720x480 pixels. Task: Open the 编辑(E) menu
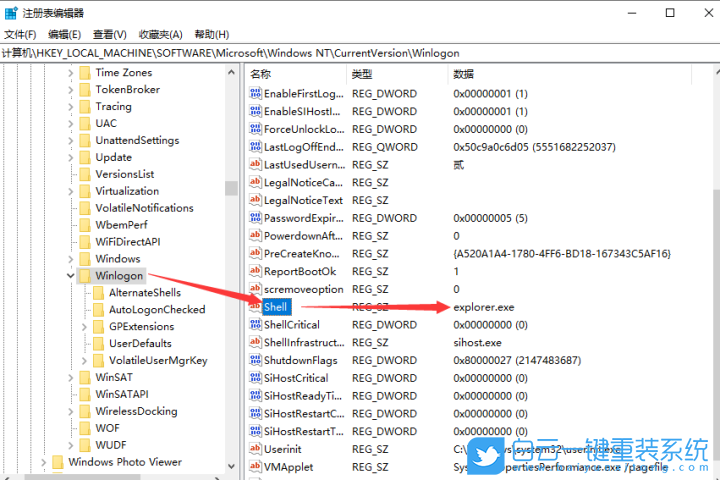[x=64, y=34]
